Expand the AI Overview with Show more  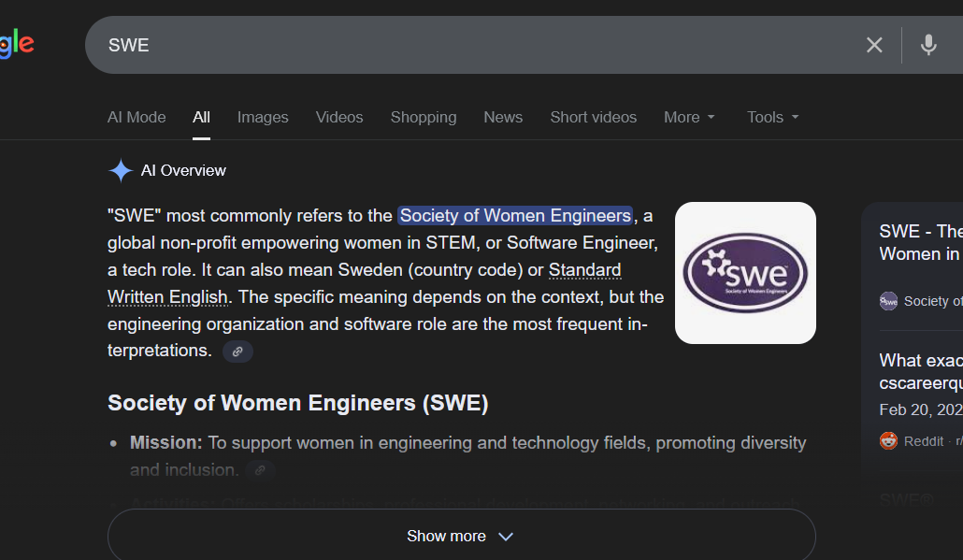[x=461, y=536]
